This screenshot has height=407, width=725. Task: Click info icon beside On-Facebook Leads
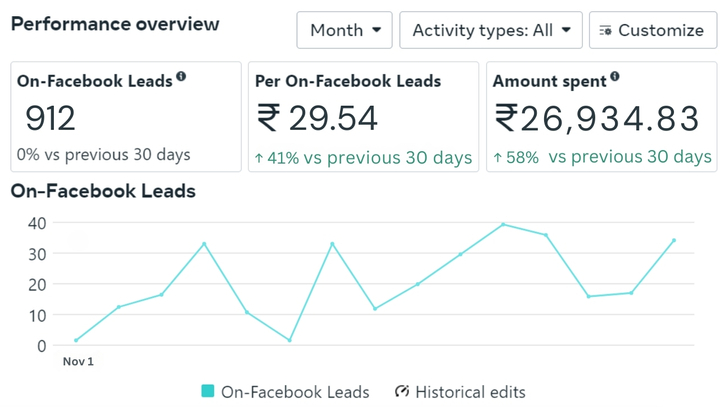(x=181, y=77)
